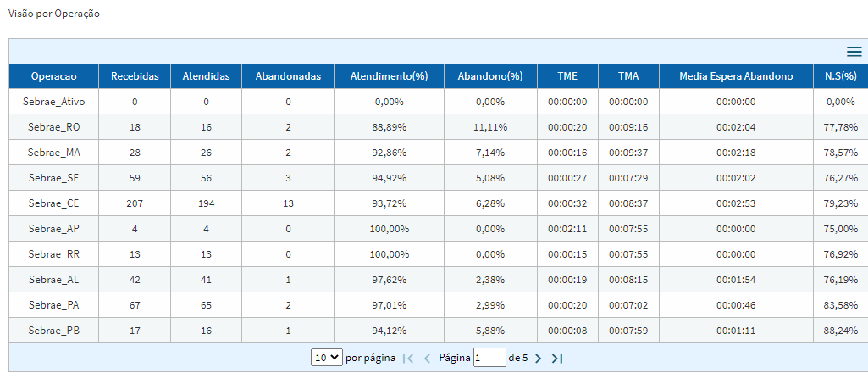Click Recebidas value 59 for Sebrae_SE
The width and height of the screenshot is (868, 373).
pos(135,178)
